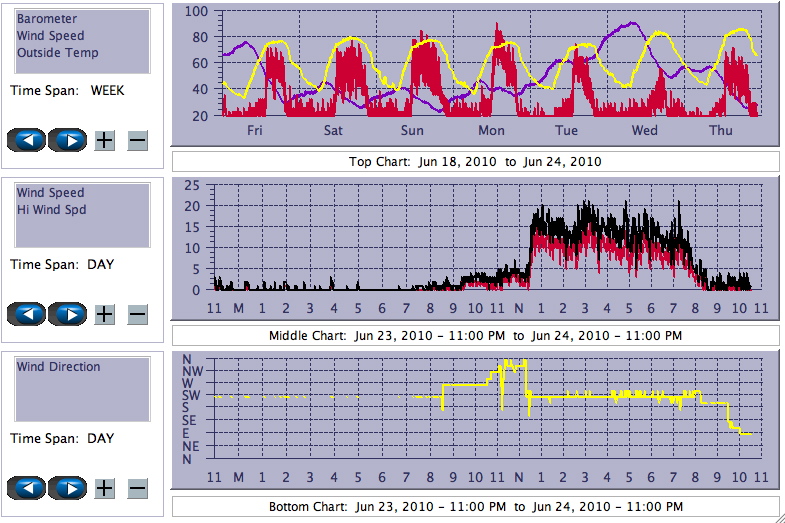The width and height of the screenshot is (785, 523).
Task: Advance the middle chart forward one day
Action: pyautogui.click(x=68, y=314)
